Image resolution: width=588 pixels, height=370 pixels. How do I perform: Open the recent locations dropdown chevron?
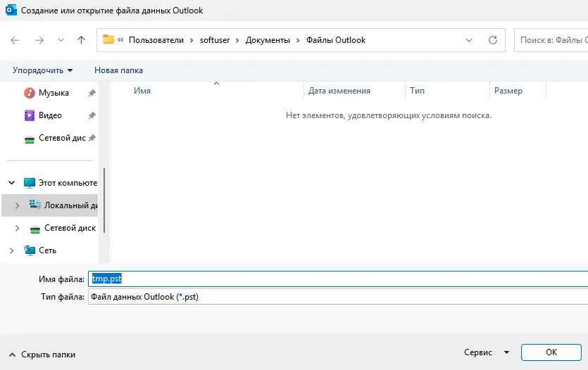pyautogui.click(x=61, y=40)
